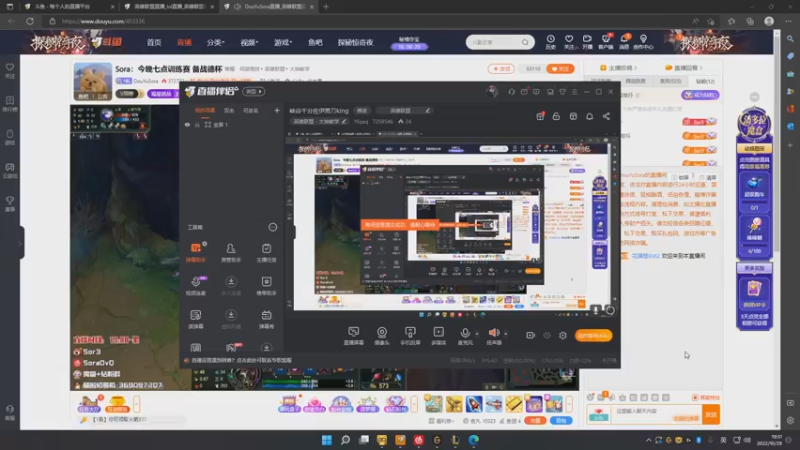Add a 直播屏幕 screen capture source
This screenshot has width=800, height=450.
[x=354, y=336]
